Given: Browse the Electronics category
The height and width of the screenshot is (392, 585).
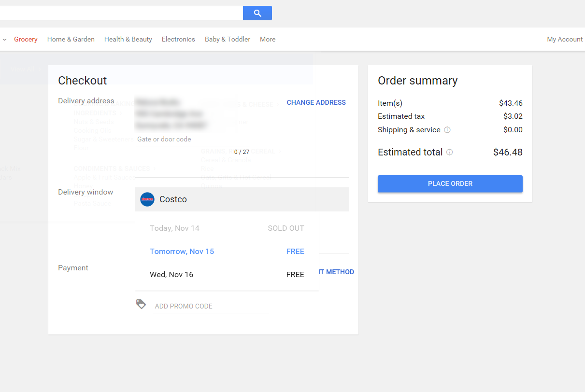Looking at the screenshot, I should coord(178,40).
